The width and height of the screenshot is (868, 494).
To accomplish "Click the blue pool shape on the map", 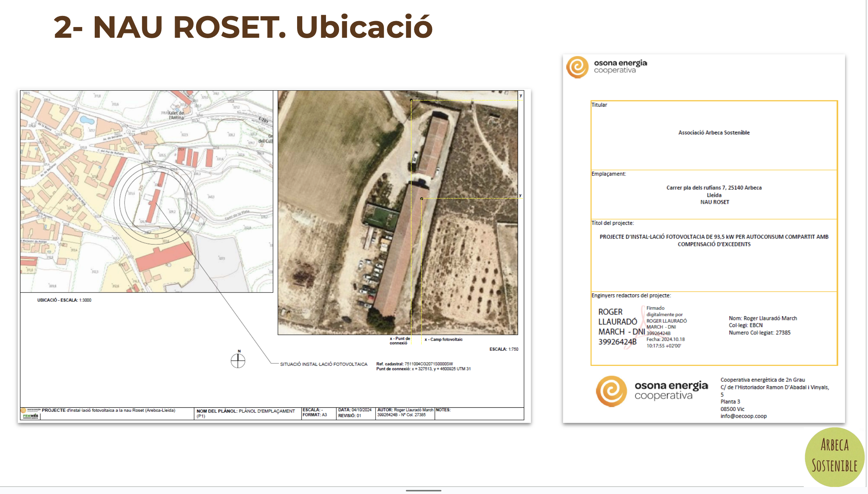I will (87, 120).
